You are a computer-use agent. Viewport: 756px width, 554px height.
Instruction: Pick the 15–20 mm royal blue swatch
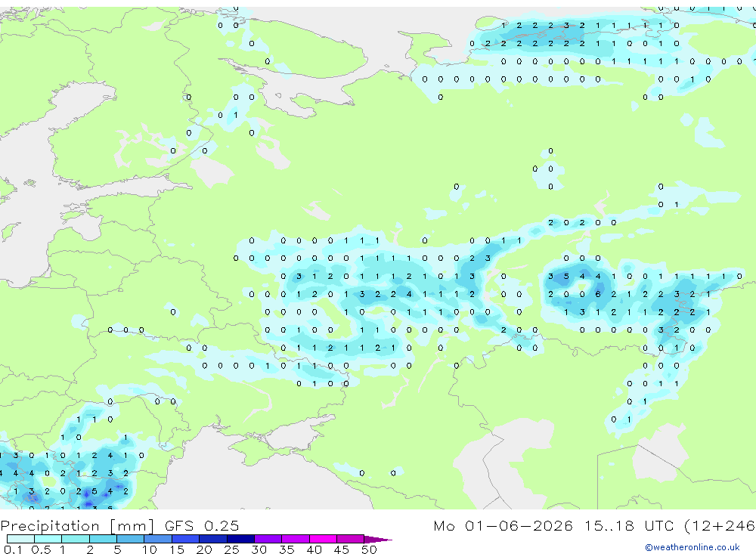(x=186, y=539)
